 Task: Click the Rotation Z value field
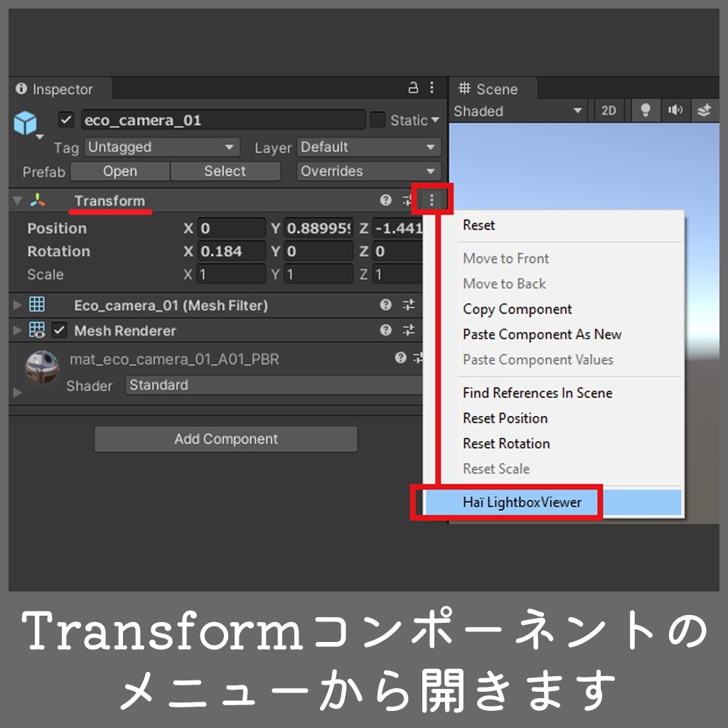(x=397, y=251)
